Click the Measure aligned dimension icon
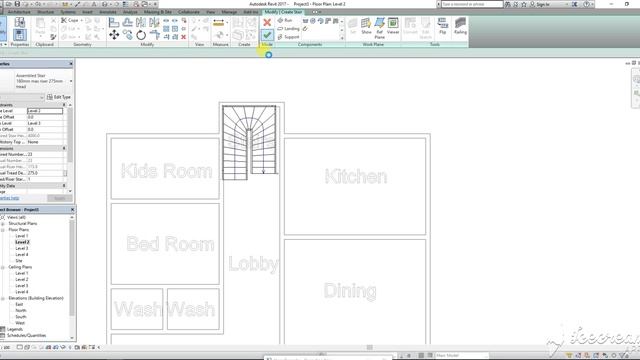 point(219,22)
